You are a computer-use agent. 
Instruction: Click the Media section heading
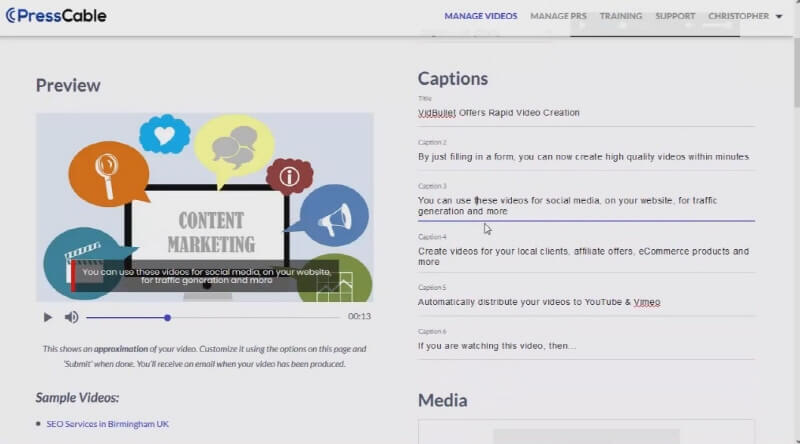click(x=442, y=401)
